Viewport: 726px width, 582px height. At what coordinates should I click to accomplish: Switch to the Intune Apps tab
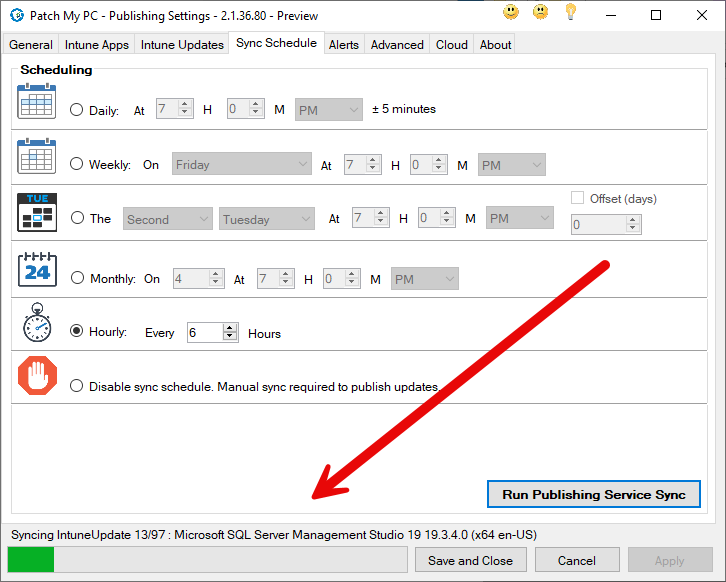(97, 44)
